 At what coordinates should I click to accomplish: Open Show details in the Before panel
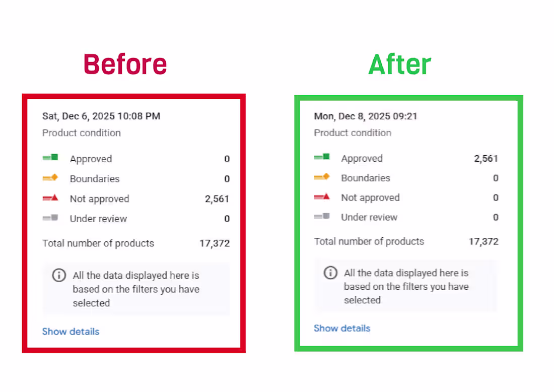coord(71,332)
